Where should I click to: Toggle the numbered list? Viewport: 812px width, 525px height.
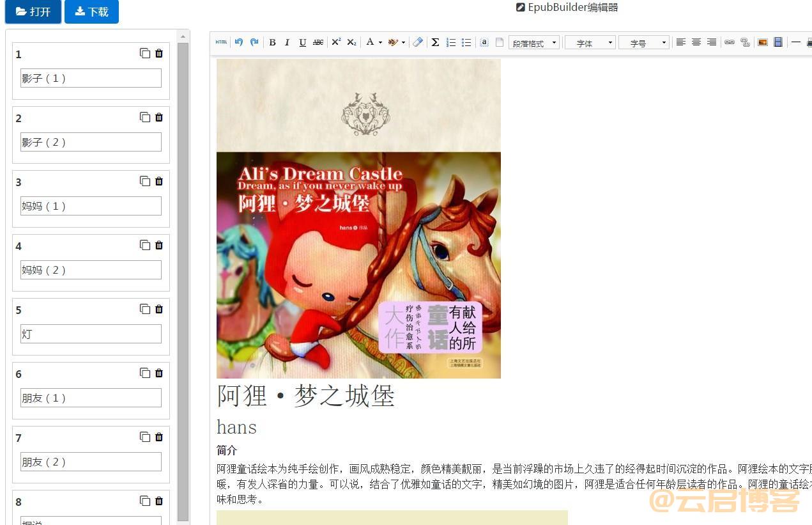tap(451, 42)
